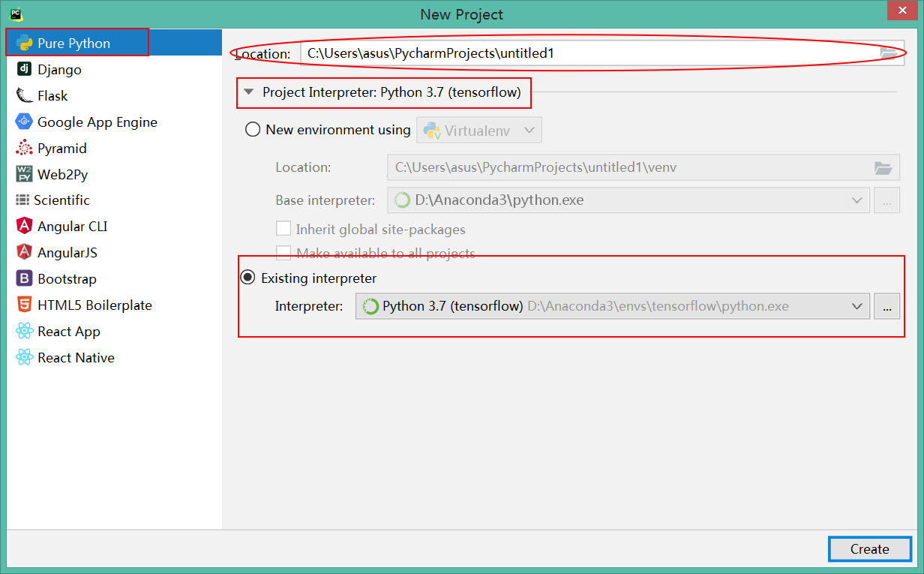
Task: Collapse the Project Interpreter section
Action: (x=249, y=93)
